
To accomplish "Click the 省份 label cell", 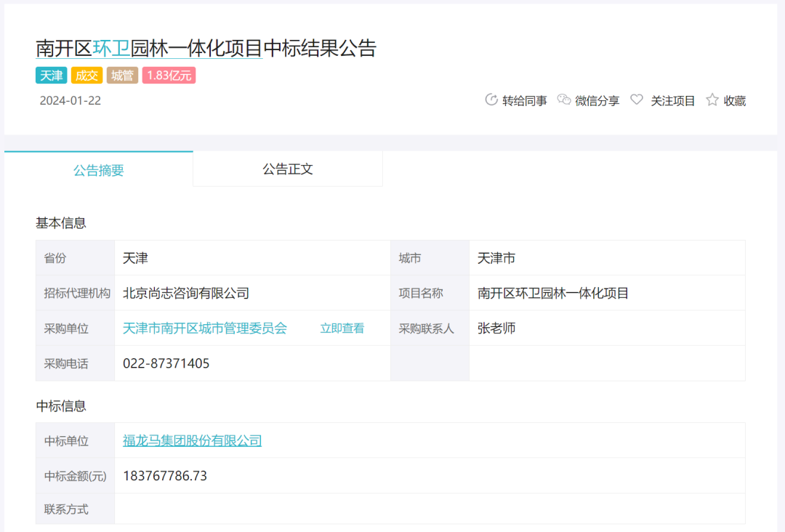I will [x=75, y=258].
